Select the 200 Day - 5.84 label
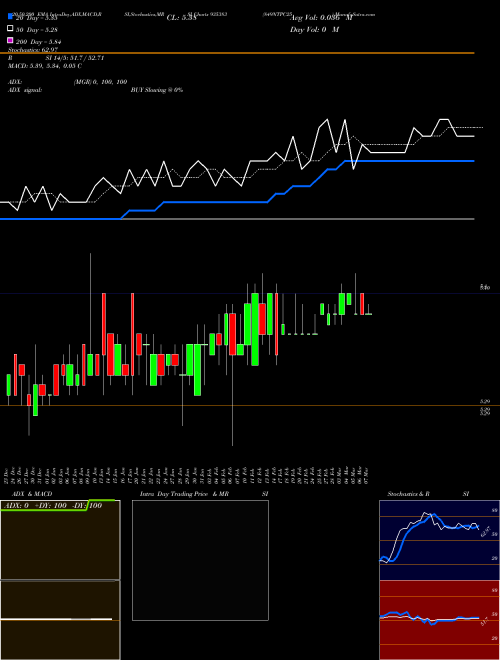500x660 pixels. coord(39,42)
